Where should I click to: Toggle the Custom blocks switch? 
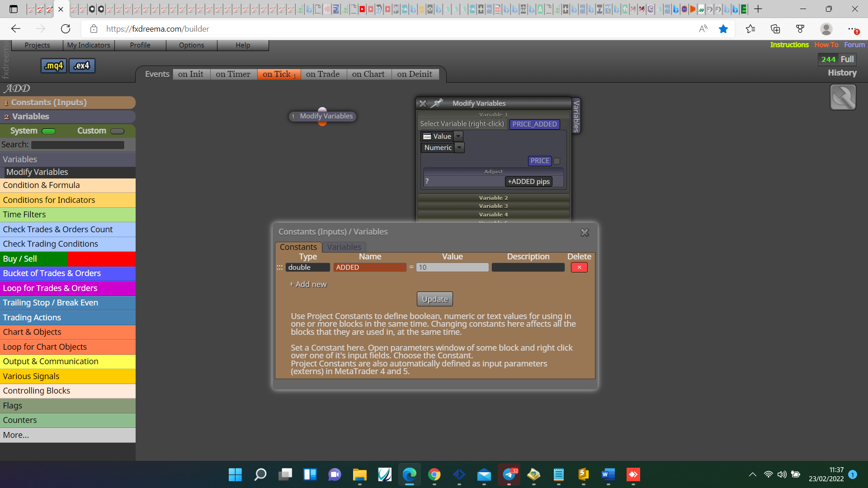[118, 131]
